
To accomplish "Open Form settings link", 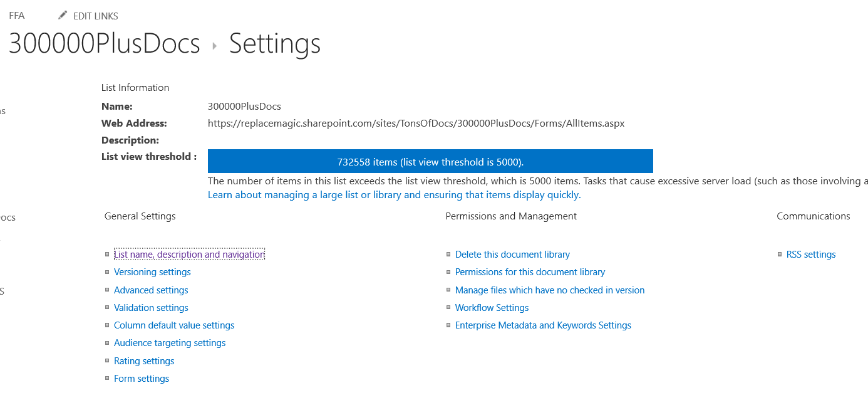I will (x=142, y=379).
